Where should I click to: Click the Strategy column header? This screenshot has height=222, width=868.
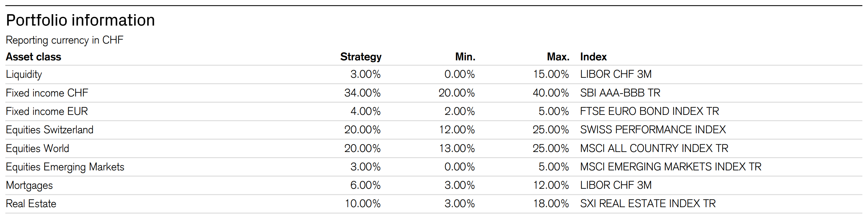click(360, 57)
